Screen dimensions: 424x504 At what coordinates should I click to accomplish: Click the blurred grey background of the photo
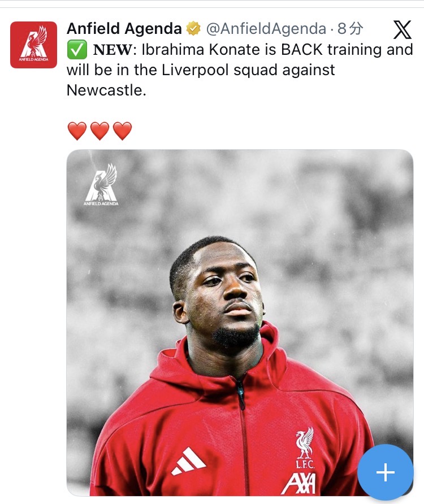tap(338, 241)
